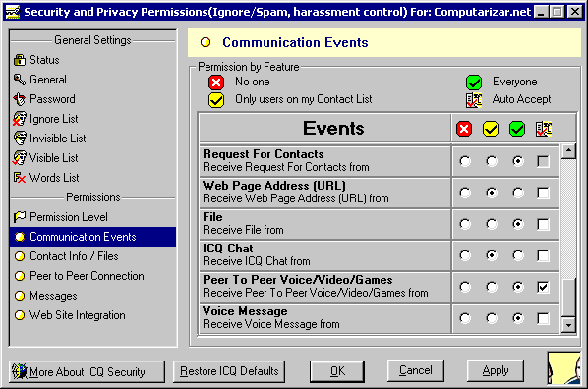This screenshot has width=588, height=389.
Task: Click the Invisible List face icon
Action: 20,139
